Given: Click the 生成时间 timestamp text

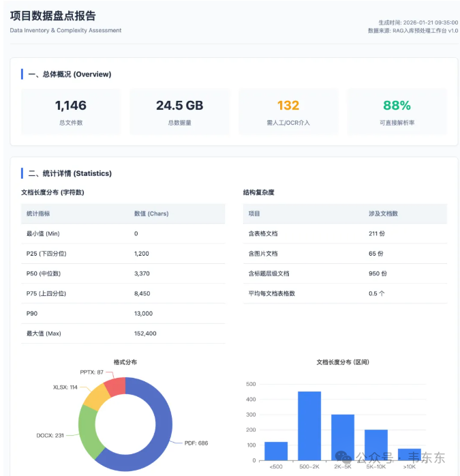Looking at the screenshot, I should 418,23.
